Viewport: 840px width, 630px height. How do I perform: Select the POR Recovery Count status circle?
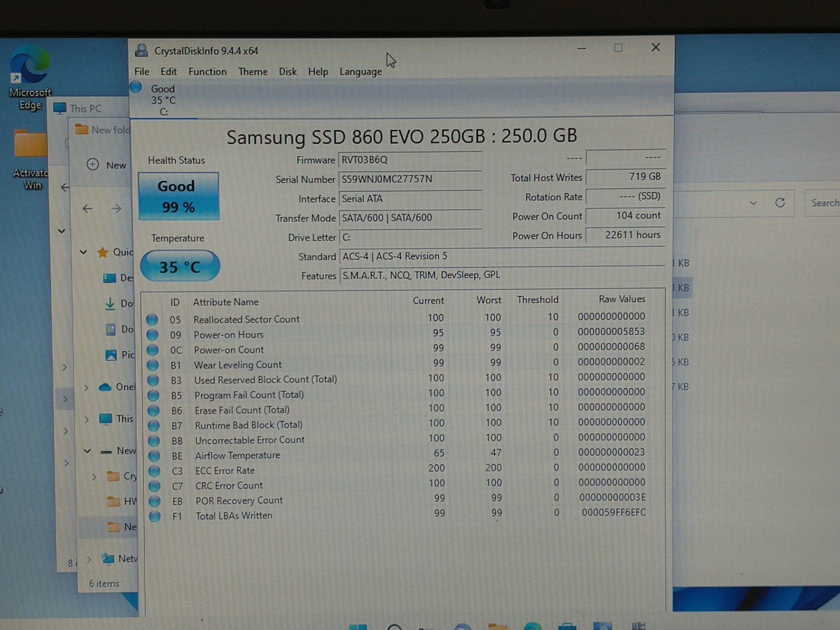click(154, 501)
